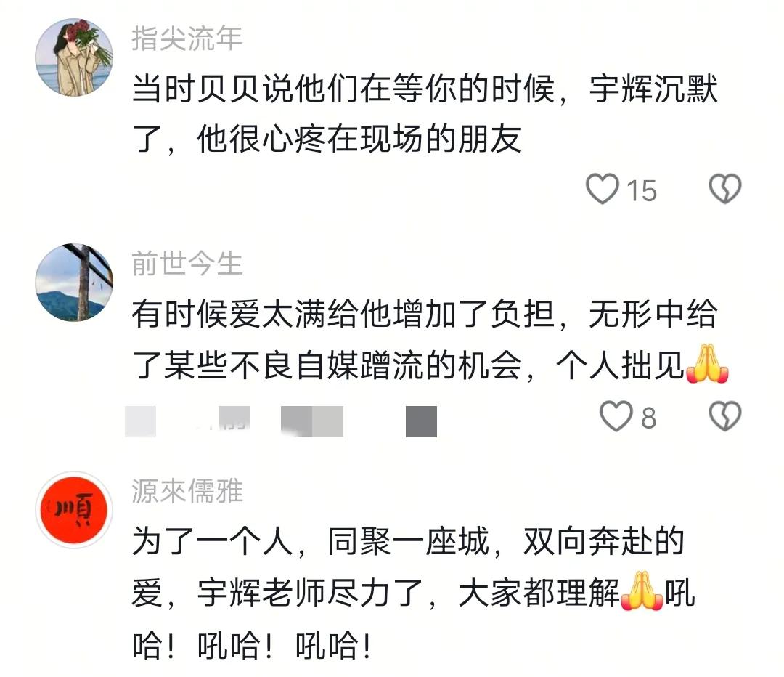Select the comment text starting 为了一个人
This screenshot has width=784, height=677.
tap(414, 593)
